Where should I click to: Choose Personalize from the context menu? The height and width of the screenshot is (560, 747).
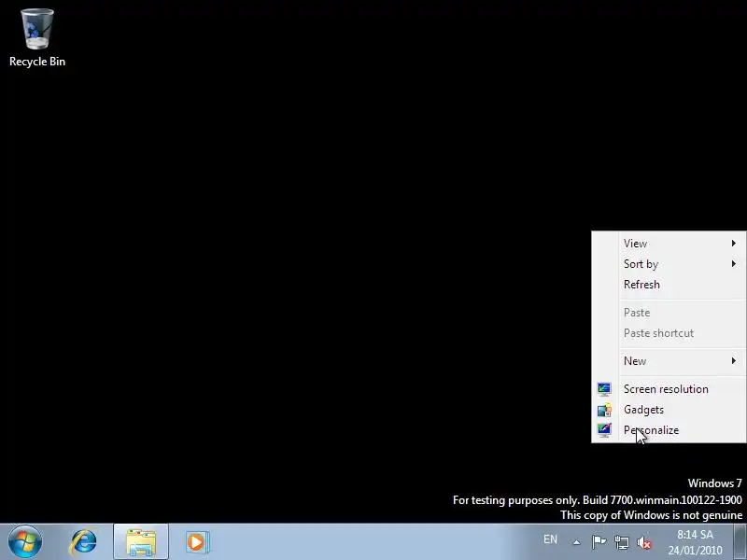point(669,430)
